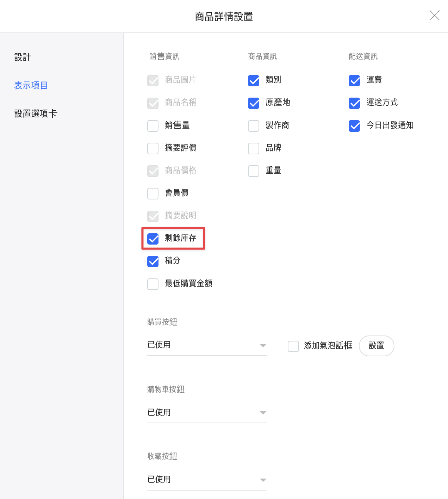Screen dimensions: 448x499
Task: Check the 最低購買金額 box
Action: 153,284
